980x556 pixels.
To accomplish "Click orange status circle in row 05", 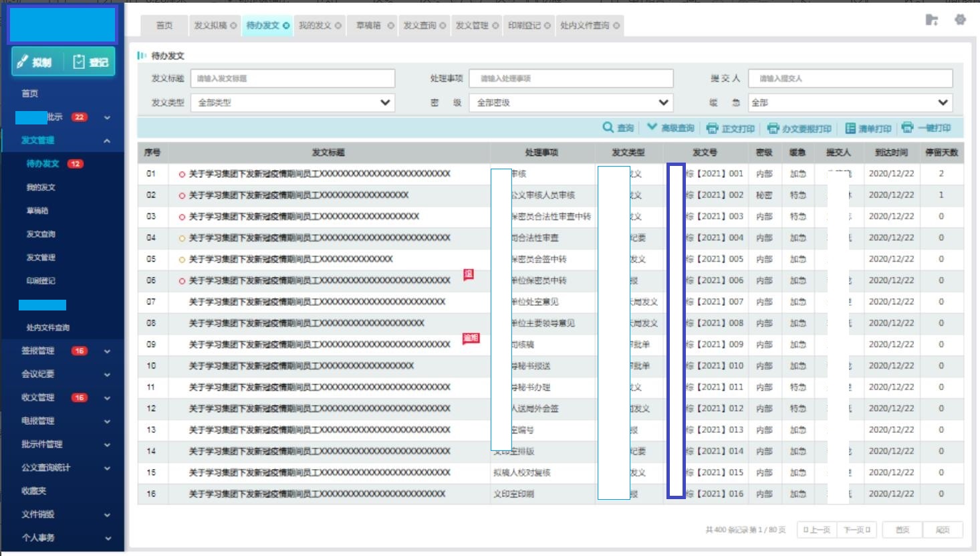I will click(182, 260).
